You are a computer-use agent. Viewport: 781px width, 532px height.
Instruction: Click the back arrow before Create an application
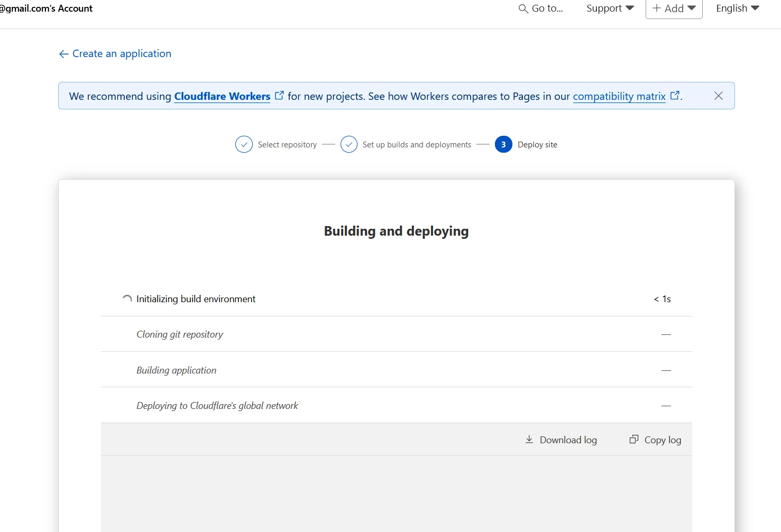[x=63, y=53]
